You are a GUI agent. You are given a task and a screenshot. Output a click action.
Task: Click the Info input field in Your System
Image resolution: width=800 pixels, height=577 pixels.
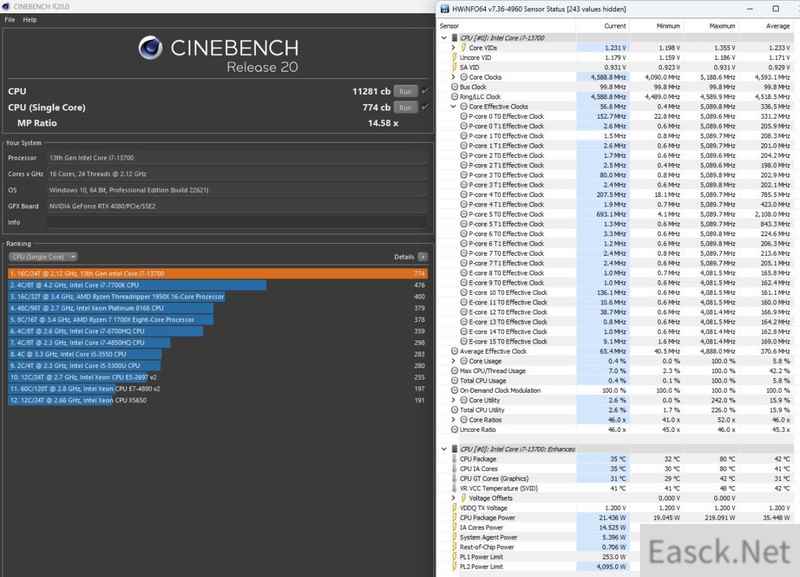(237, 222)
